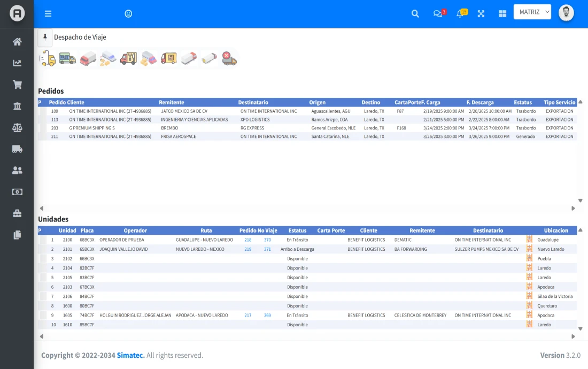Open the balance scale sidebar icon
The height and width of the screenshot is (369, 588).
tap(17, 127)
